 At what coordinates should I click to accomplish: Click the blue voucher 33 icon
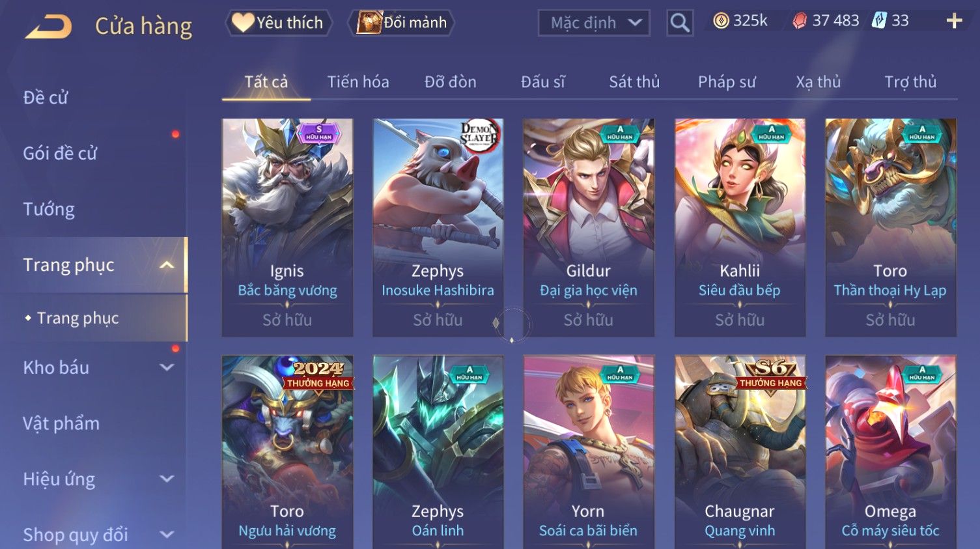click(x=879, y=21)
